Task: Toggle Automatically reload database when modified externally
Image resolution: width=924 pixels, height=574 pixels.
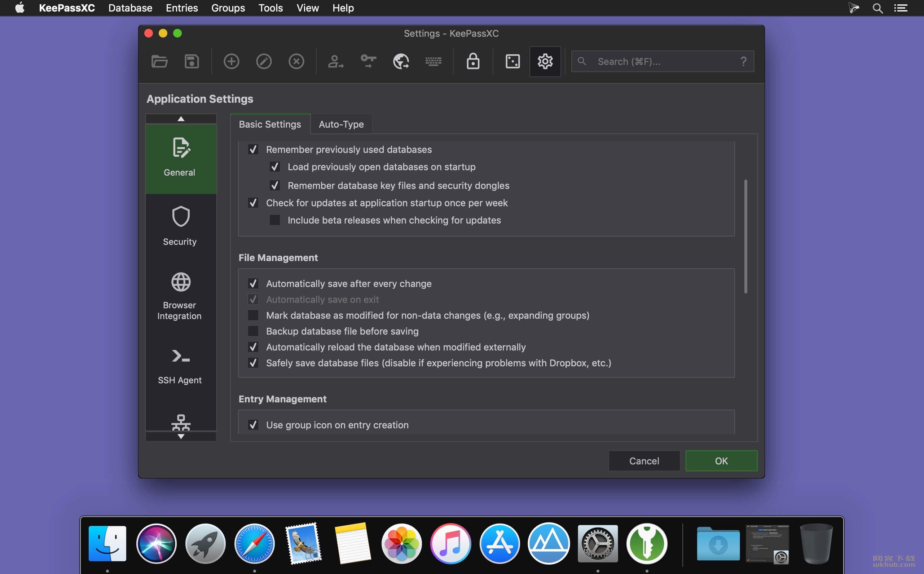Action: coord(253,347)
